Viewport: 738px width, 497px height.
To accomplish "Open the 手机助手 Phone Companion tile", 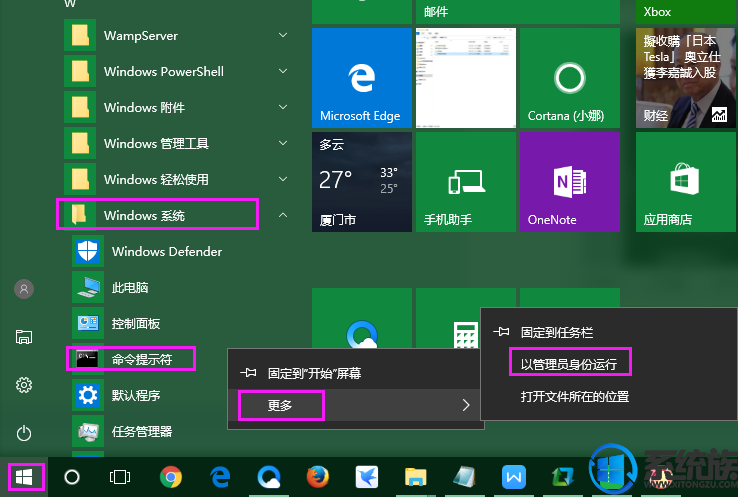I will [465, 182].
